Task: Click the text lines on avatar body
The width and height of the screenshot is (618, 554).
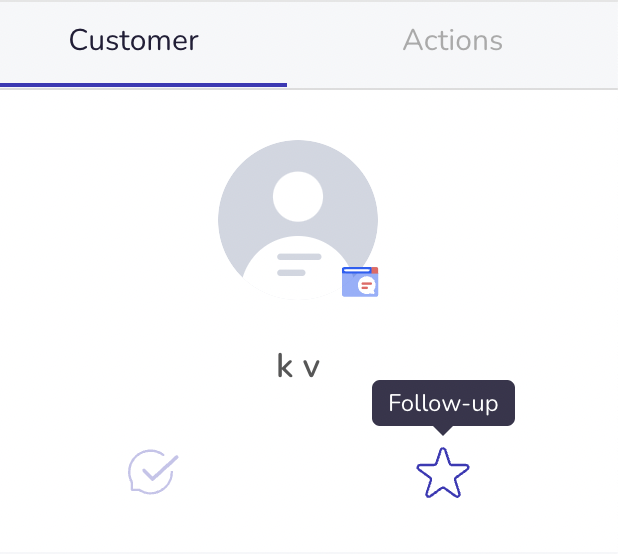Action: tap(299, 265)
